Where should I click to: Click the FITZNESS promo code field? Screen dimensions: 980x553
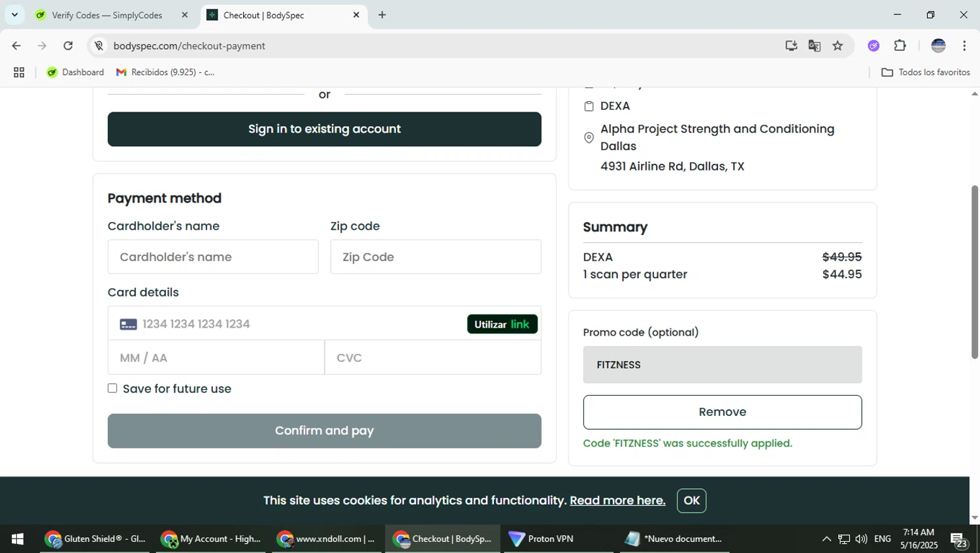pyautogui.click(x=722, y=365)
